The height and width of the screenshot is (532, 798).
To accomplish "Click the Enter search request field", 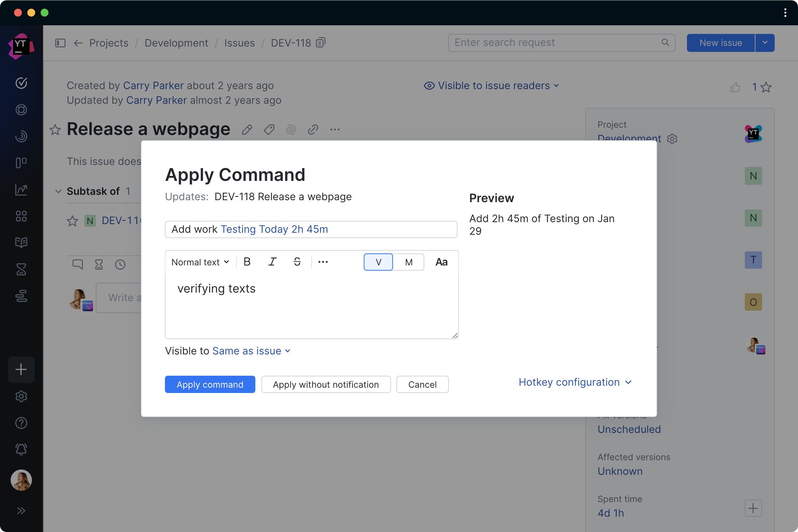I will click(562, 43).
